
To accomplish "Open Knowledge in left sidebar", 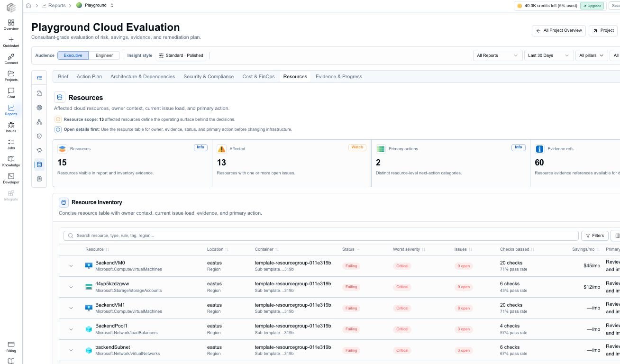I will pyautogui.click(x=11, y=162).
